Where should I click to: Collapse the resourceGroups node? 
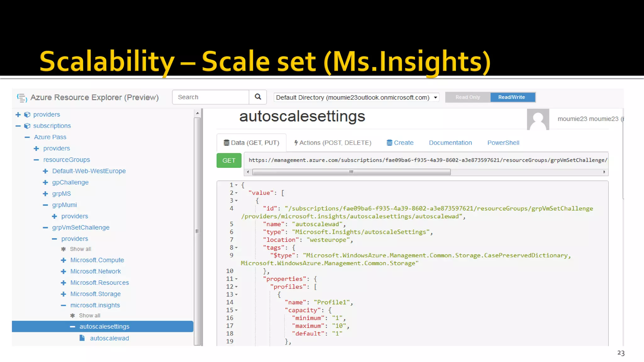coord(36,160)
